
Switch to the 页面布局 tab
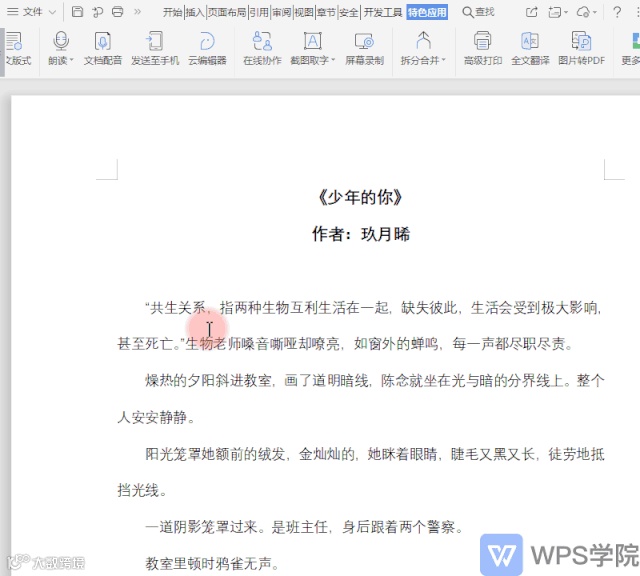click(227, 13)
